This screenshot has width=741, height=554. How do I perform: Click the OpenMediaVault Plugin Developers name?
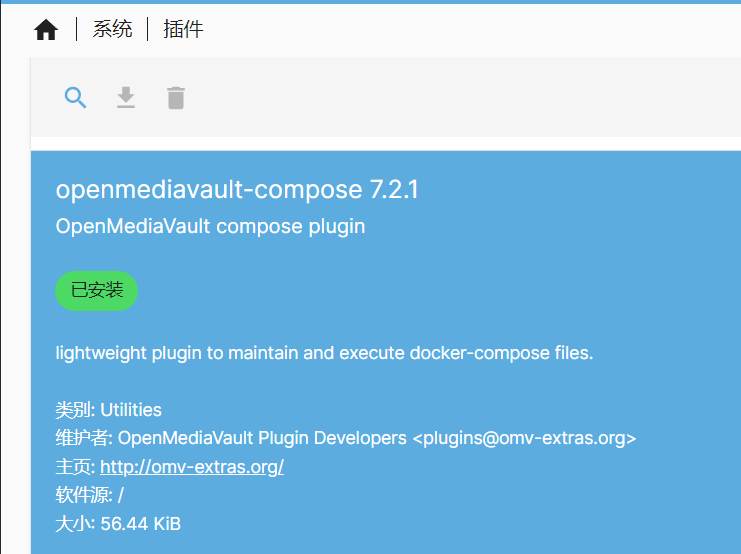point(262,438)
